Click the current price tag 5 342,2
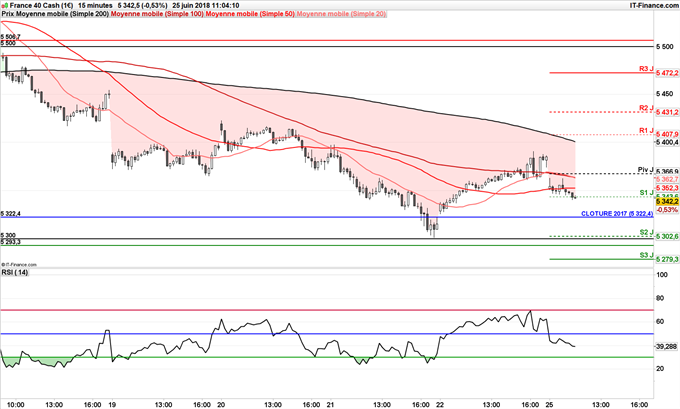The image size is (680, 409). click(x=667, y=202)
